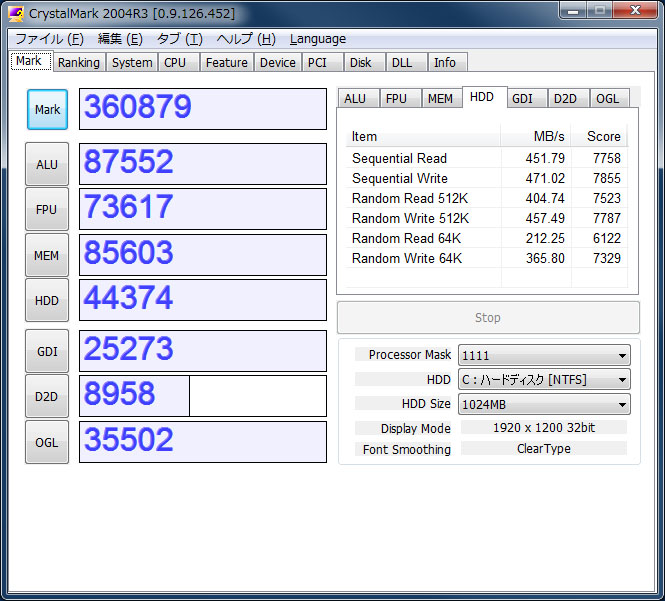
Task: Select the PCI tab
Action: (322, 62)
